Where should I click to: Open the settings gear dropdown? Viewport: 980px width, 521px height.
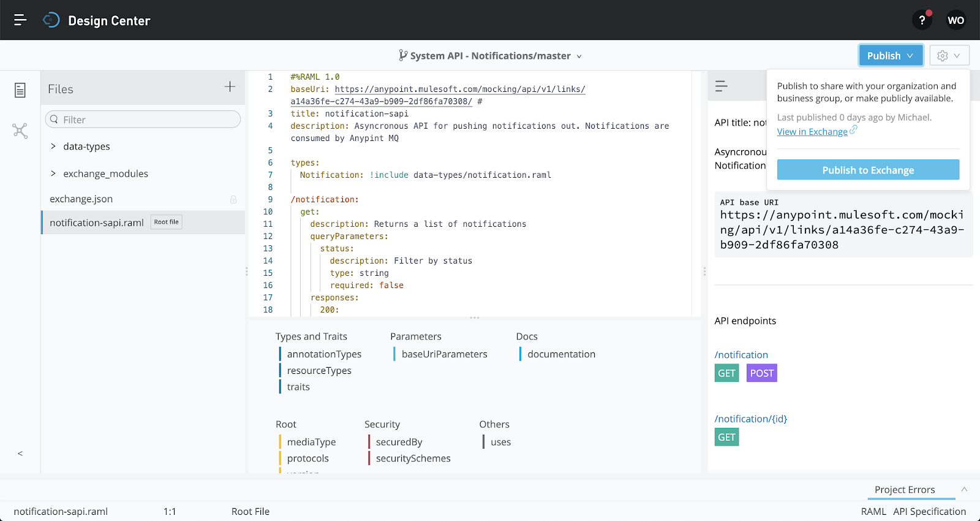[949, 56]
